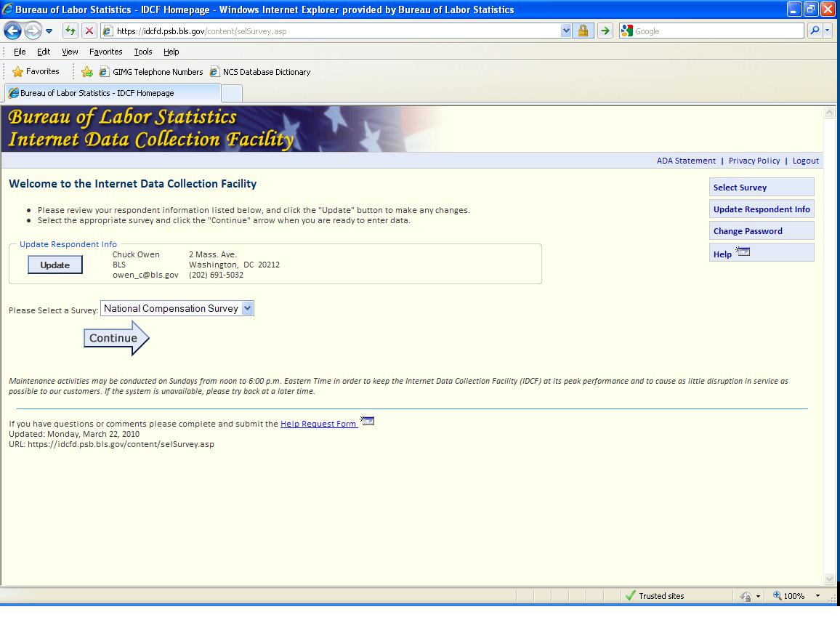The image size is (840, 628).
Task: Click the Change Password sidebar button
Action: coord(762,231)
